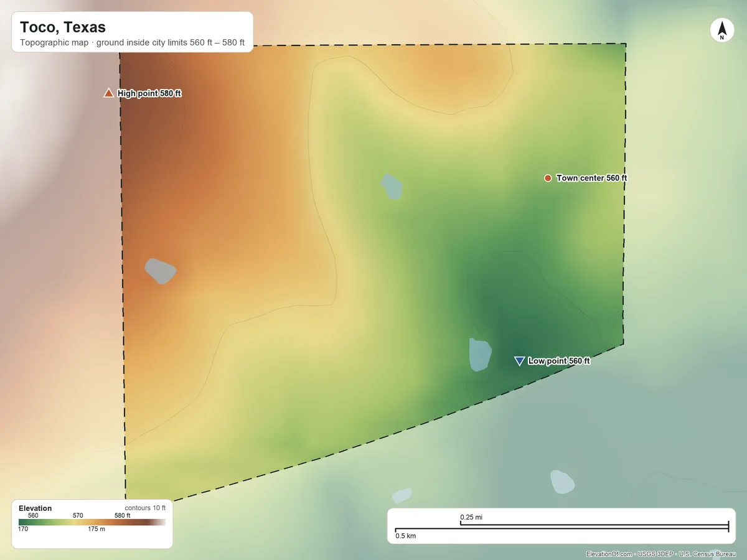This screenshot has height=560, width=747.
Task: Click the topographic map subtitle text
Action: (x=132, y=44)
